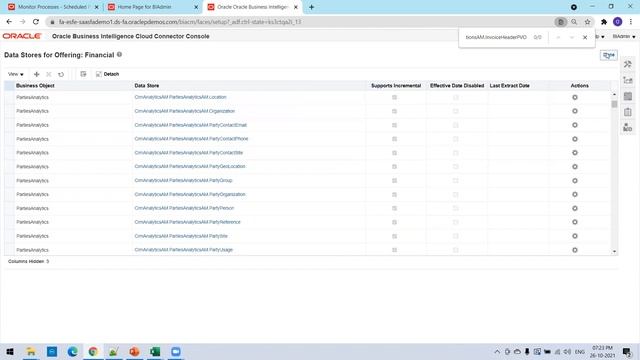Click the Refresh icon in table toolbar

tap(61, 74)
